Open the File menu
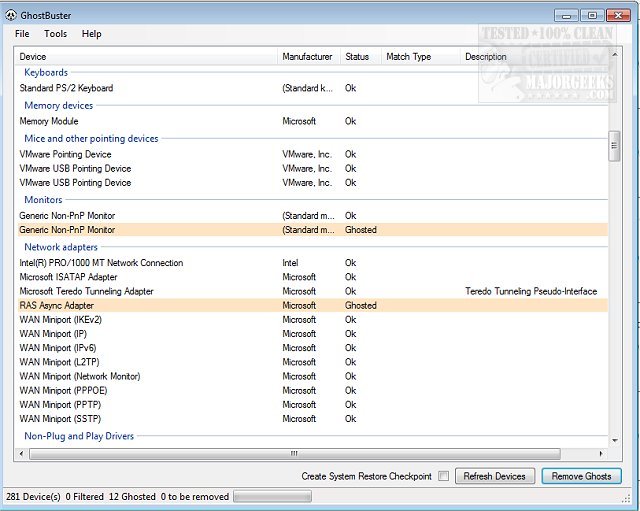This screenshot has height=511, width=640. pyautogui.click(x=22, y=34)
